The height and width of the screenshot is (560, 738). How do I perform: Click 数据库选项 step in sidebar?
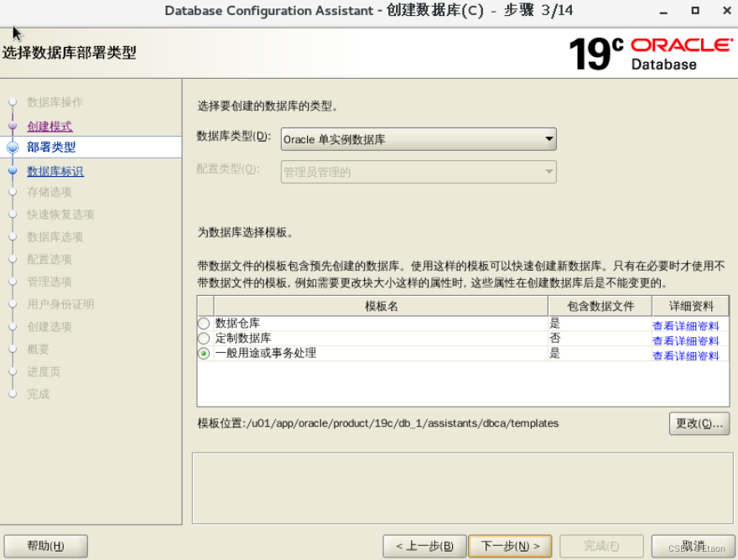(55, 236)
